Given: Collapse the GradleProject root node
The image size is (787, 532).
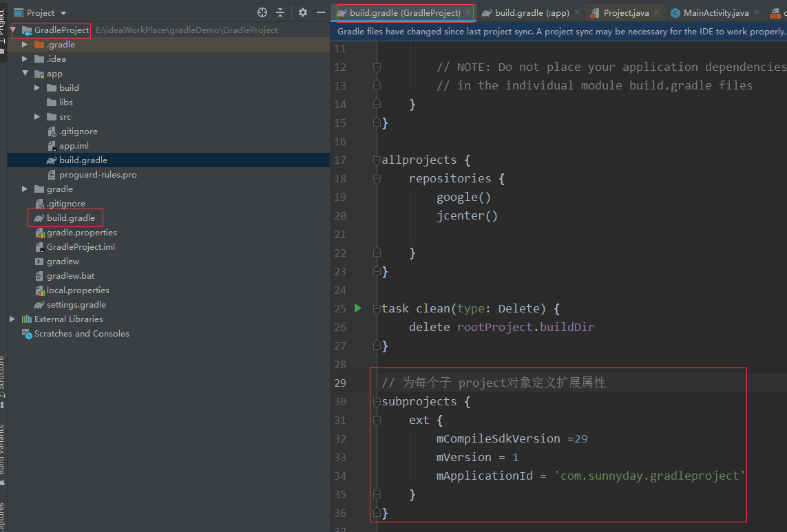Looking at the screenshot, I should coord(14,30).
